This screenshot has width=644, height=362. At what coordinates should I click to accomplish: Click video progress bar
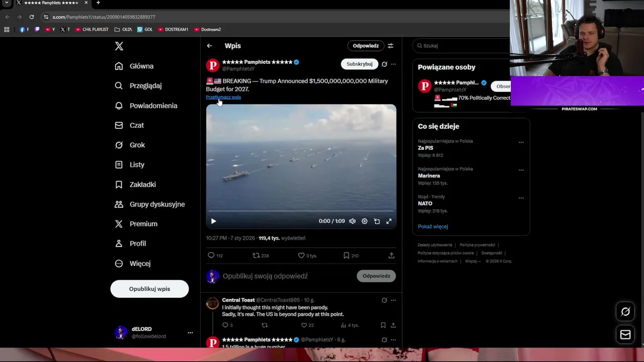(301, 211)
